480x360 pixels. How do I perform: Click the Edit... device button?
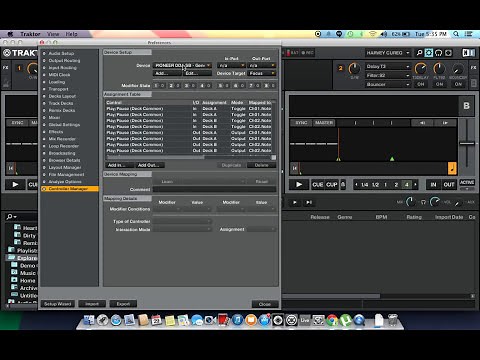[x=197, y=73]
